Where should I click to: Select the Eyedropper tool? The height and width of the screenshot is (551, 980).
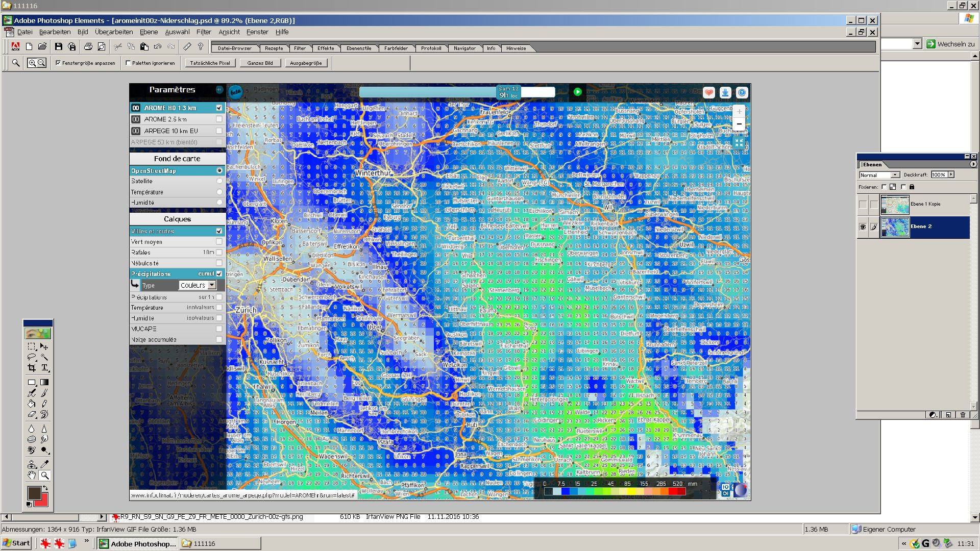(44, 464)
